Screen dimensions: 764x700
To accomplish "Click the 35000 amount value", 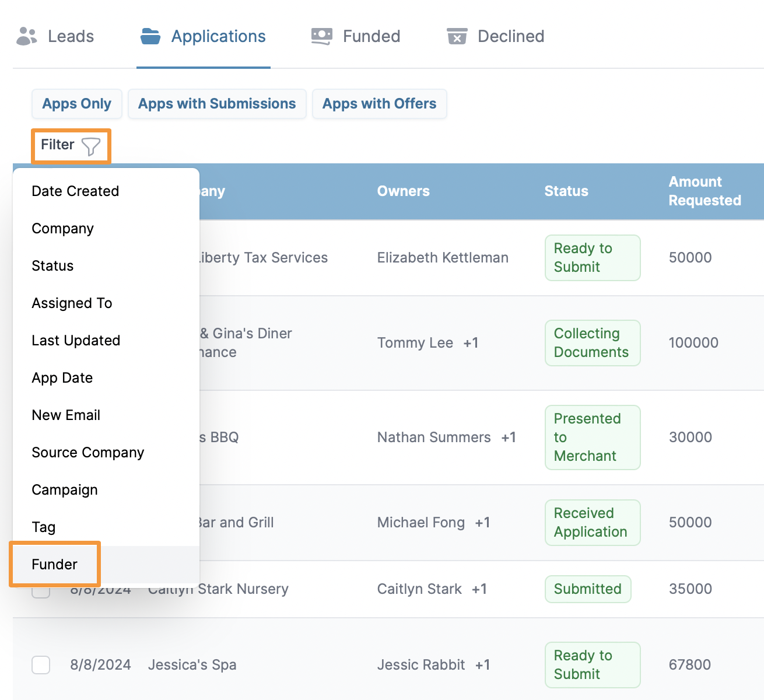I will [690, 589].
